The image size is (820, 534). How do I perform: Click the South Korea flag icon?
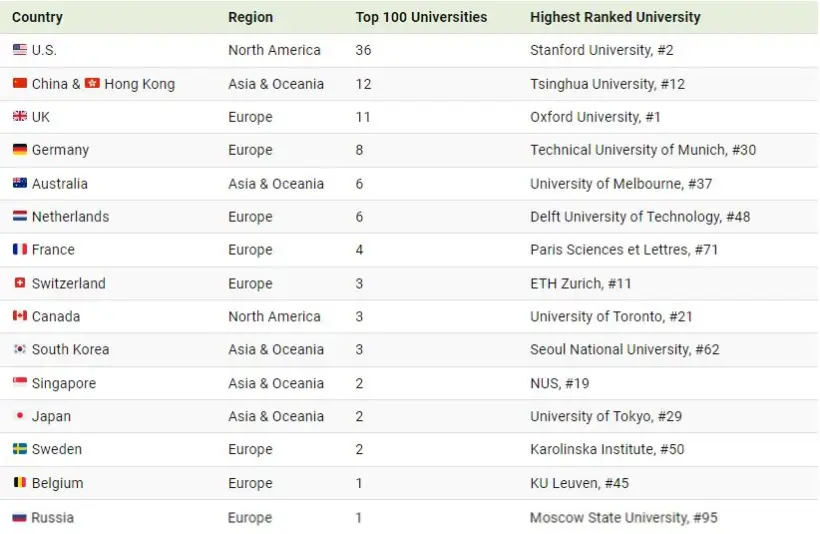[x=20, y=349]
